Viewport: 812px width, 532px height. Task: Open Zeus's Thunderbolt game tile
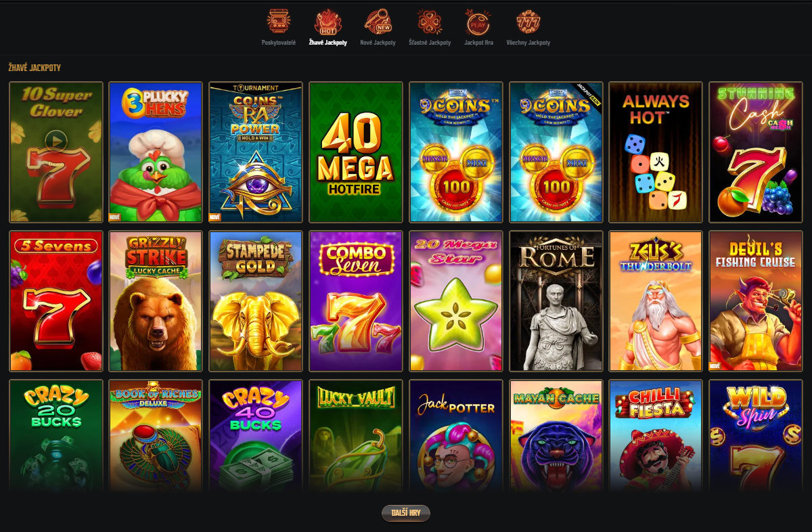[656, 301]
